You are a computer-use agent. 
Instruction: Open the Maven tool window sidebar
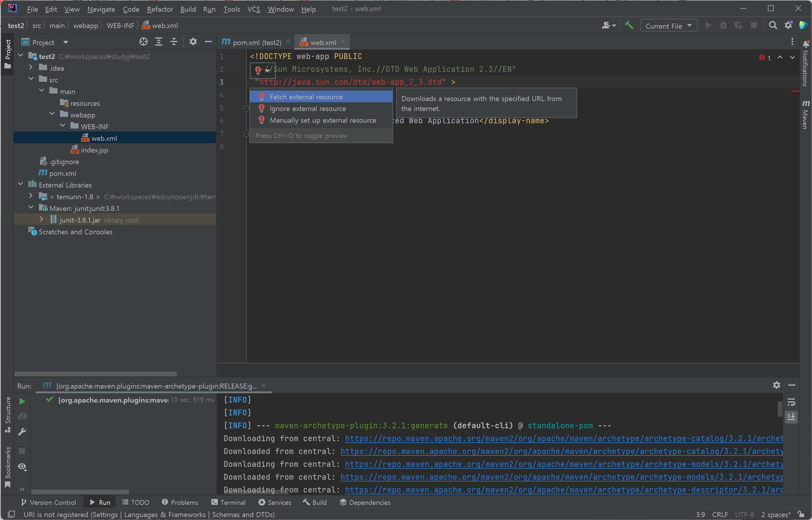click(x=806, y=115)
